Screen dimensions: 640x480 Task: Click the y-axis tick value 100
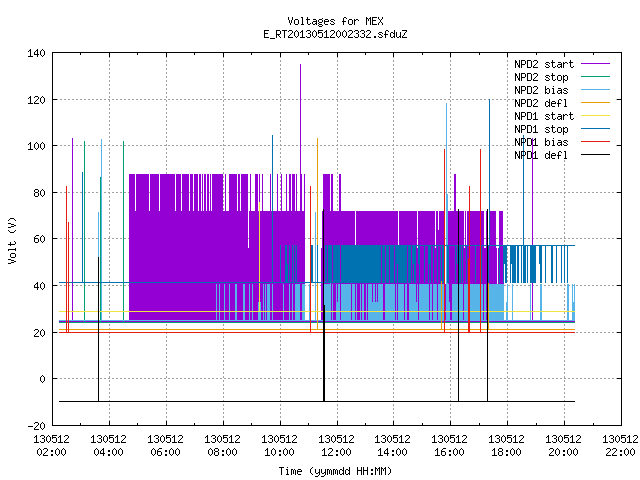point(36,146)
